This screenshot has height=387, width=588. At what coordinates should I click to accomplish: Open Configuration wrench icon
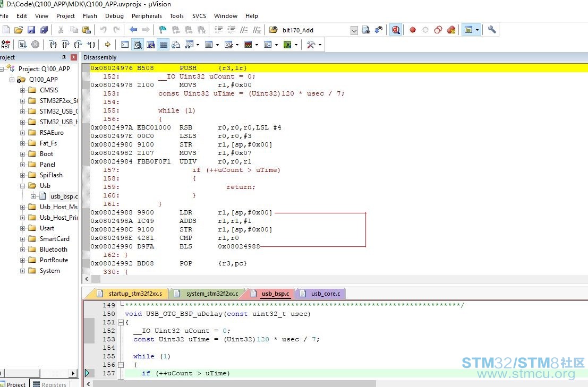point(492,30)
